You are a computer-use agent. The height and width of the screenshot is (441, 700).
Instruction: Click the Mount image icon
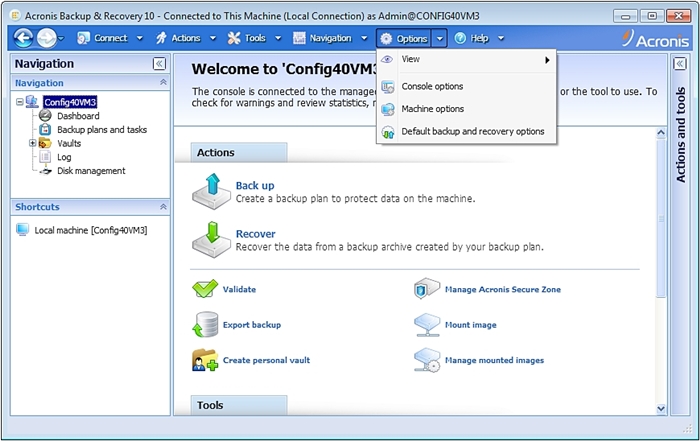click(427, 325)
